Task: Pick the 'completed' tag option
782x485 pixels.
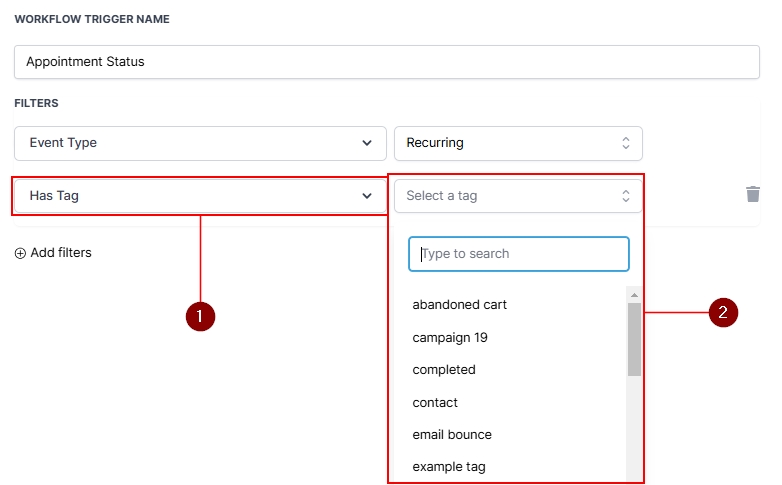Action: click(444, 370)
